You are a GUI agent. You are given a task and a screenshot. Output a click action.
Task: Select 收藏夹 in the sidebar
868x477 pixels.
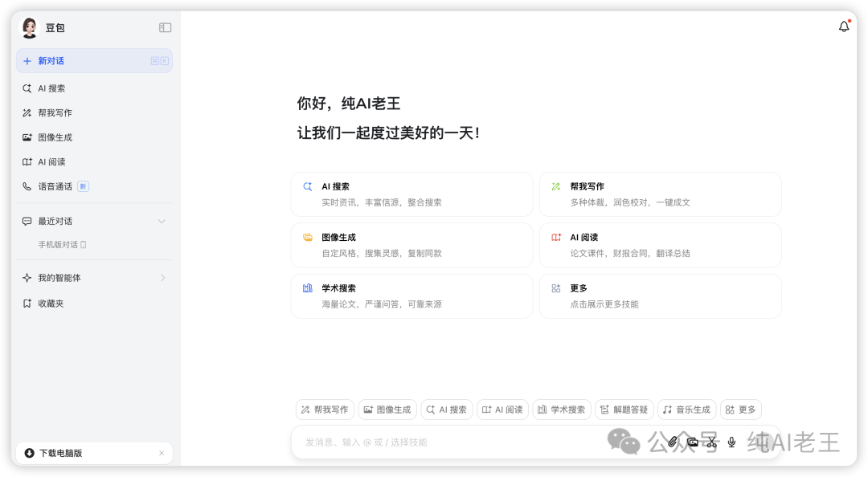51,304
